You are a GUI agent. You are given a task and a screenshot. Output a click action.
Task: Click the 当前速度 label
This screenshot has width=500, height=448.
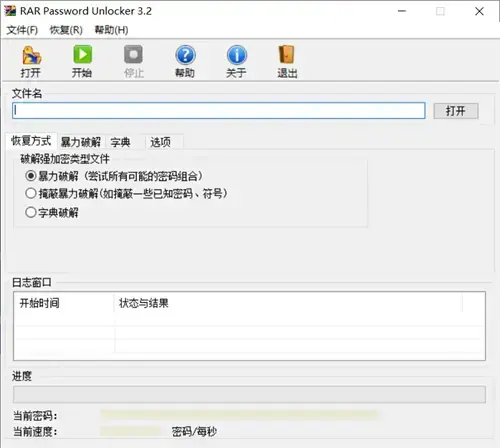coord(35,432)
